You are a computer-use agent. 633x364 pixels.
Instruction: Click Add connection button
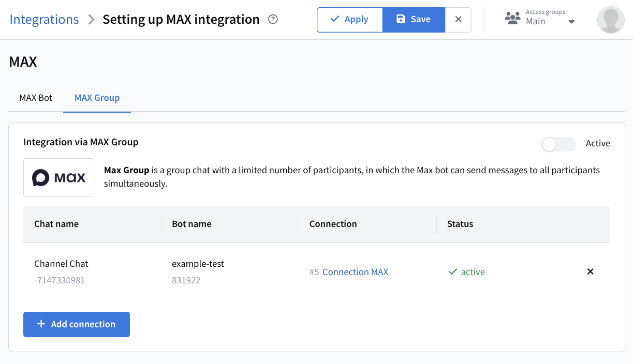(77, 324)
